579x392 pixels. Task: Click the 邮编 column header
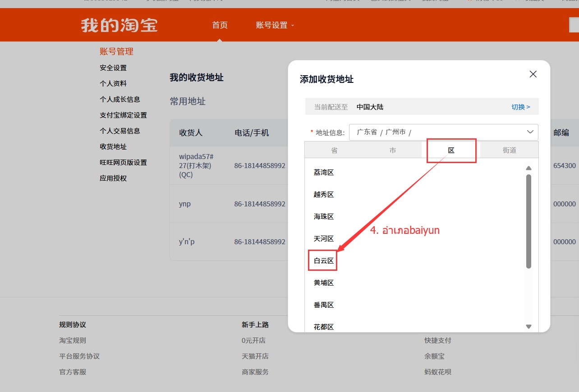click(x=561, y=132)
